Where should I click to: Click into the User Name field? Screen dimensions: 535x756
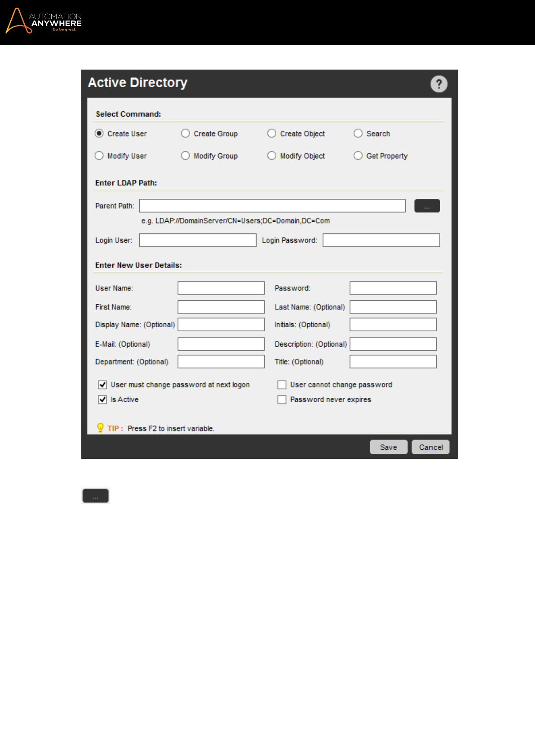click(x=221, y=288)
